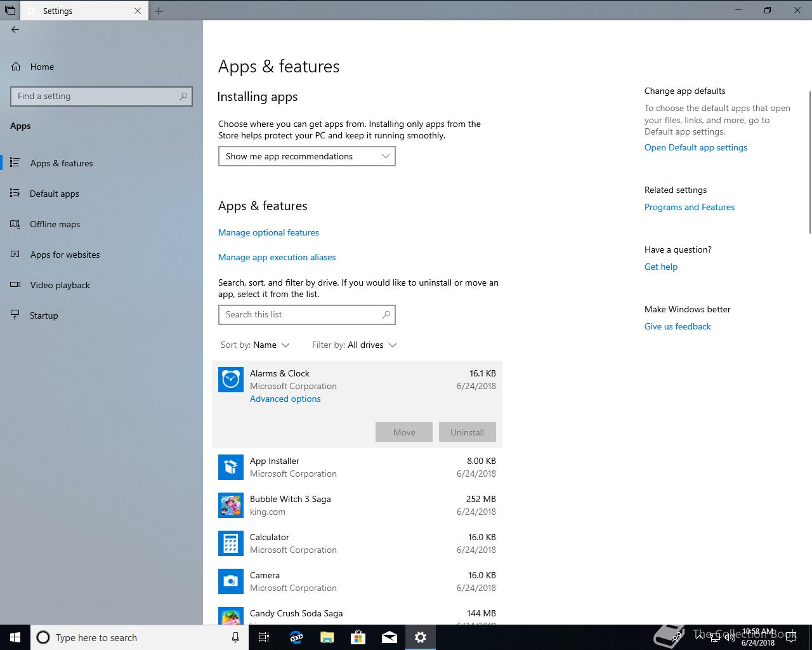
Task: Click the page vertical scrollbar
Action: click(809, 162)
